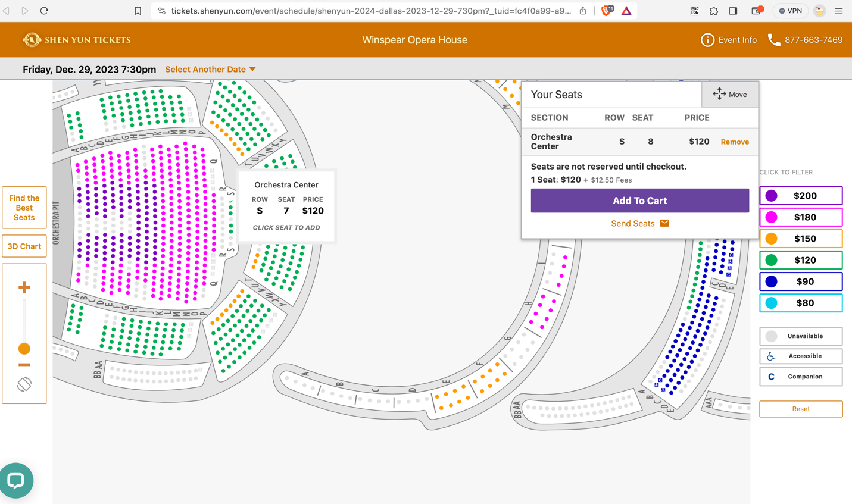The image size is (852, 504).
Task: Click the zoom slider handle
Action: pos(24,349)
